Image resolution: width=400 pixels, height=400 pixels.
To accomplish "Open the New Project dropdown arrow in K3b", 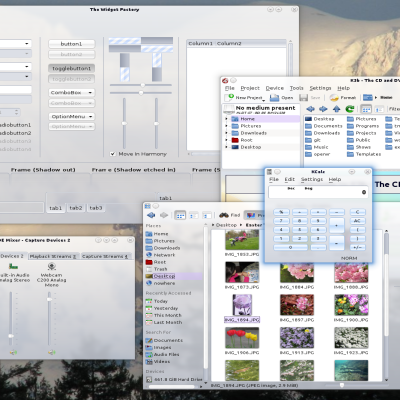I will (263, 100).
